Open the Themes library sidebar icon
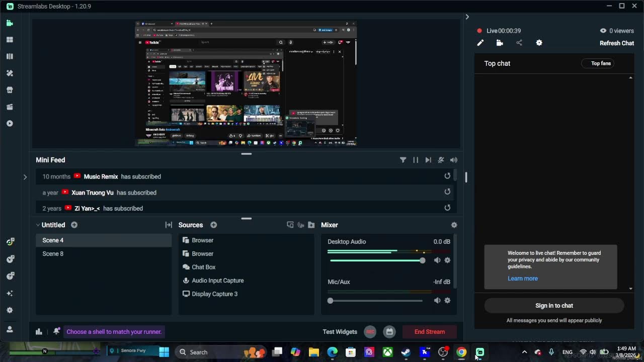 [x=10, y=56]
